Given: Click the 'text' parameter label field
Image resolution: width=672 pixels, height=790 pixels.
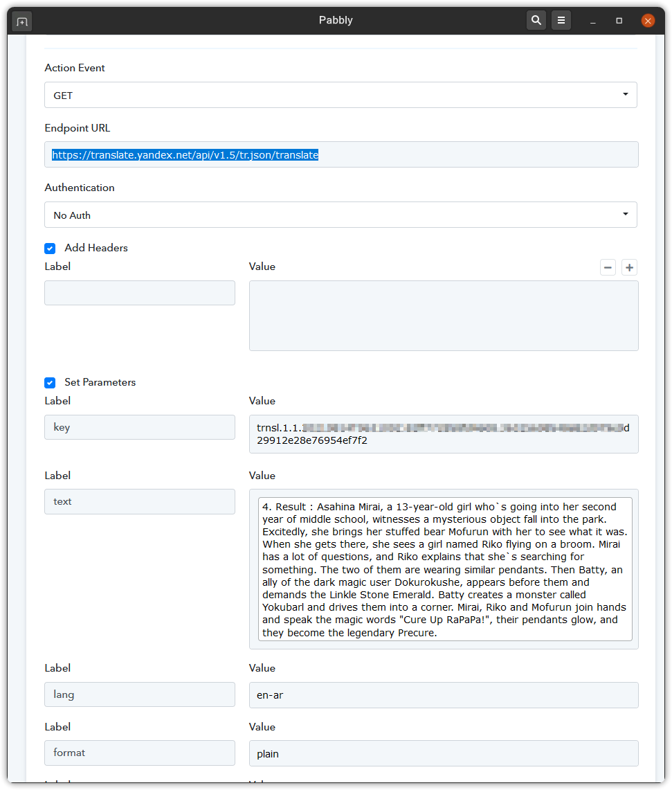Looking at the screenshot, I should [140, 502].
